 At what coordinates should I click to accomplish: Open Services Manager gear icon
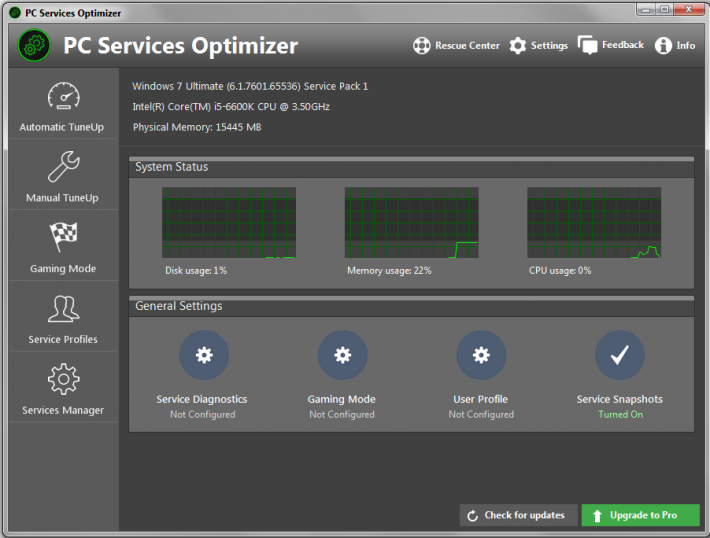coord(63,379)
